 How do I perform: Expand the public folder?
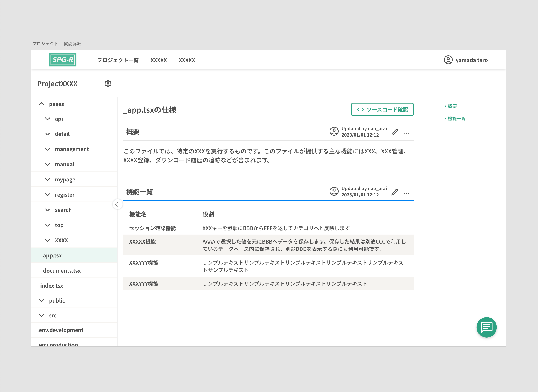click(42, 301)
